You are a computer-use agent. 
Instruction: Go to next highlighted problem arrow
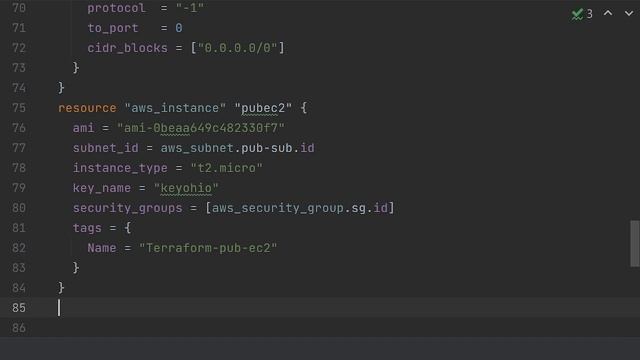coord(629,13)
